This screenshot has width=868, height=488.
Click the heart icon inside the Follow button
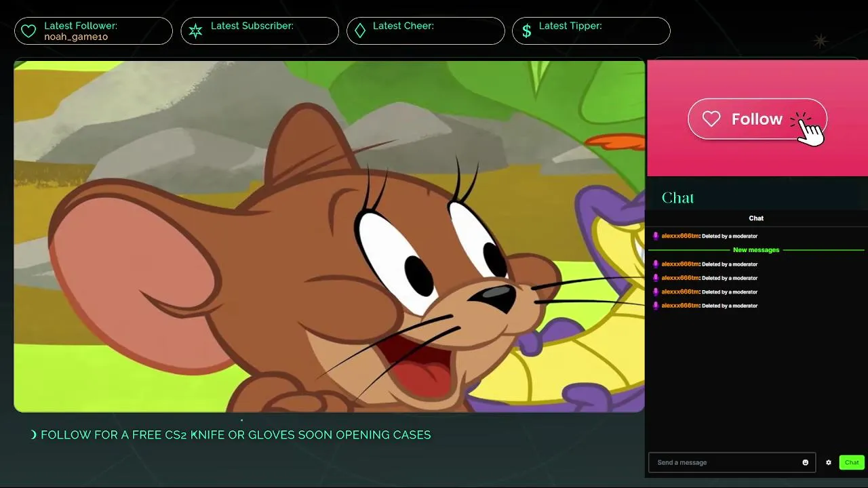point(711,119)
